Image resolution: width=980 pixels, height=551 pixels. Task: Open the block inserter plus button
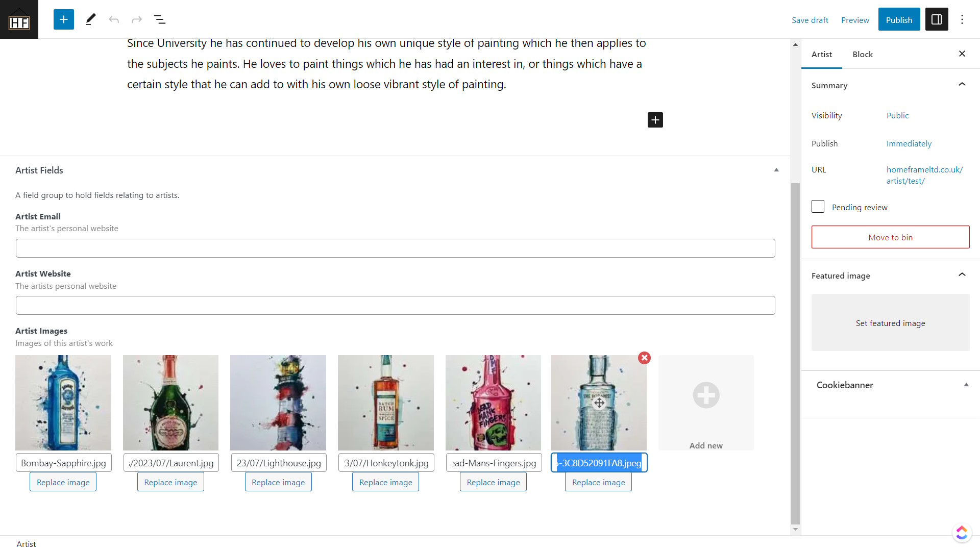coord(64,19)
